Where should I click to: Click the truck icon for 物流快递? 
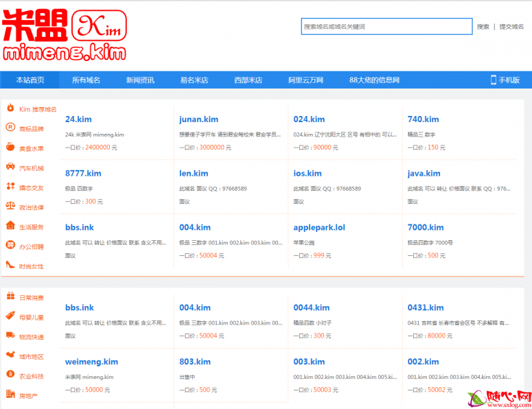click(10, 335)
